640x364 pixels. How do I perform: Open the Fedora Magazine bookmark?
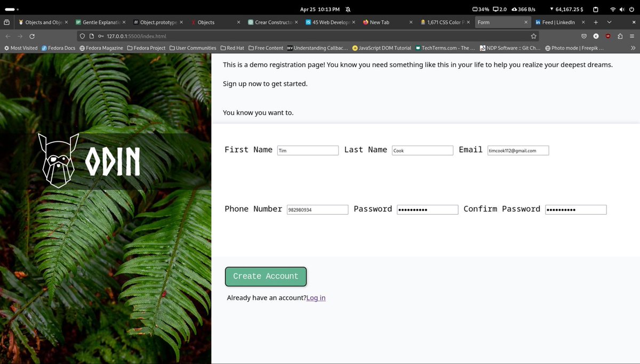[x=101, y=48]
